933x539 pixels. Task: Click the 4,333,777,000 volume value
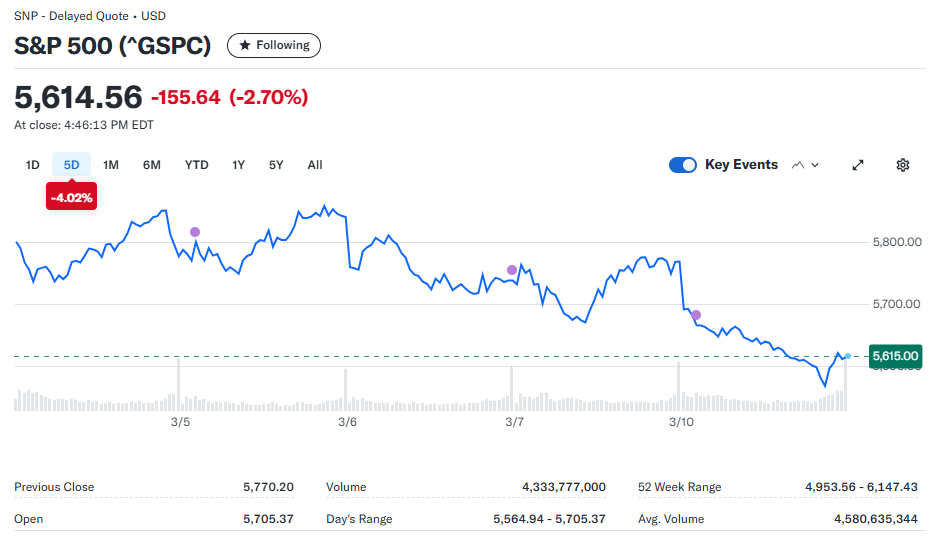click(x=564, y=487)
